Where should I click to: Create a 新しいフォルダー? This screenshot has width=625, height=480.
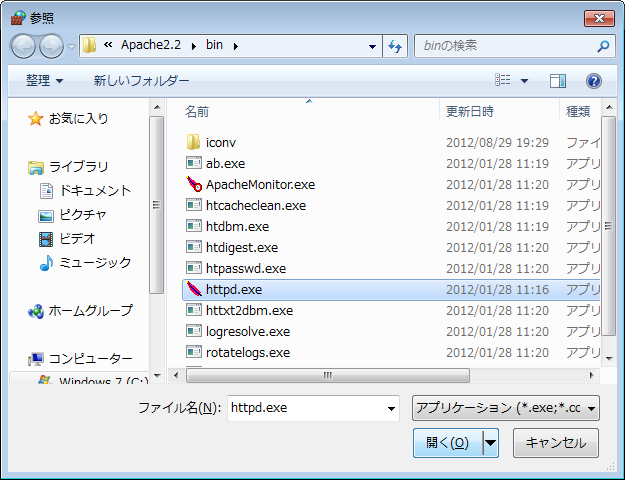[142, 81]
